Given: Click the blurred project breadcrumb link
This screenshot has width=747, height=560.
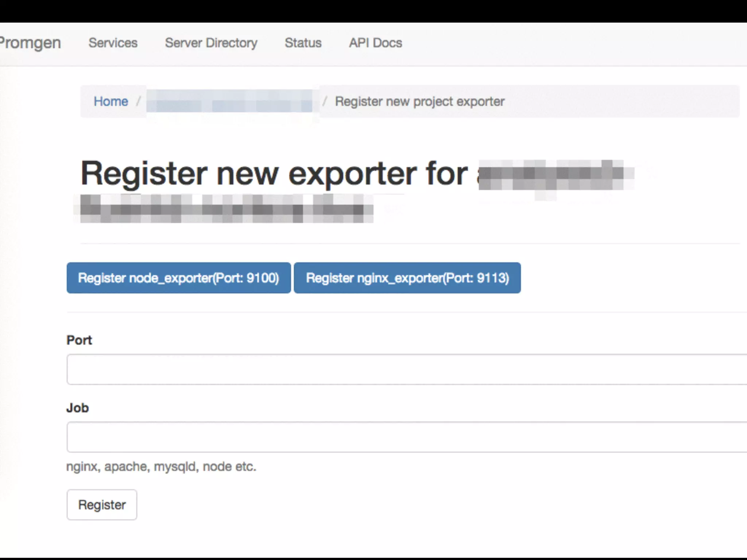Looking at the screenshot, I should [x=229, y=101].
